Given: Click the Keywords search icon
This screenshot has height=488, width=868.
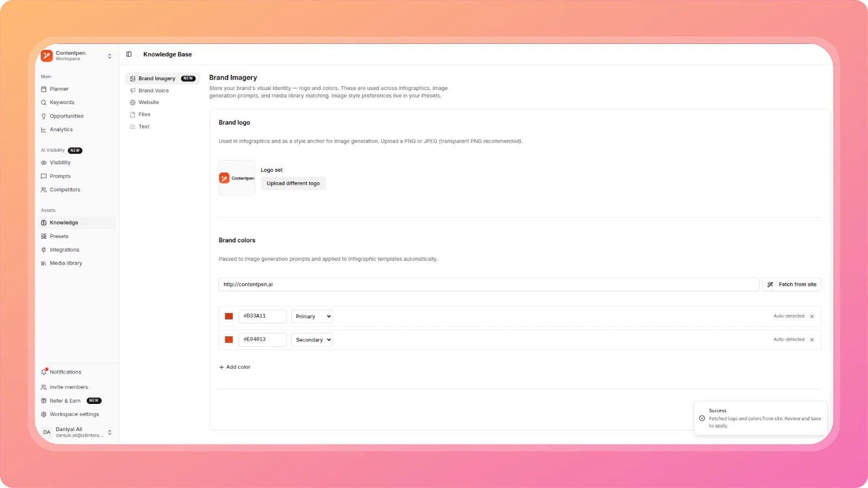Looking at the screenshot, I should point(44,102).
